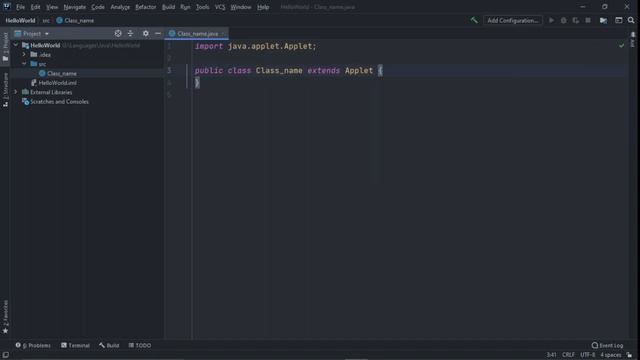The width and height of the screenshot is (640, 360).
Task: Open the File menu
Action: point(20,7)
